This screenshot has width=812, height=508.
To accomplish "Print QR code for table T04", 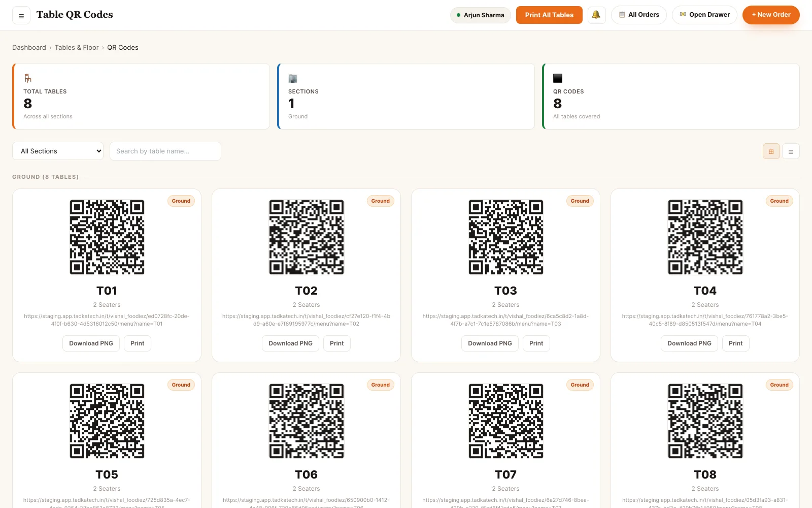I will pos(736,343).
